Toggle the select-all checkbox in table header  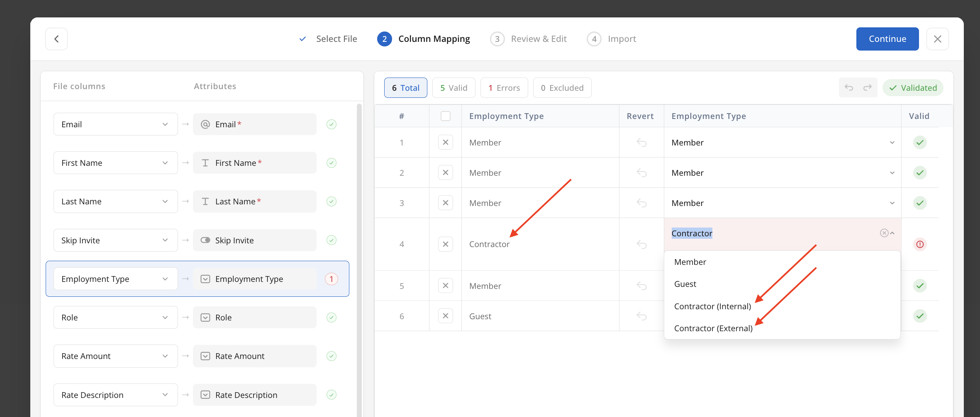(445, 116)
